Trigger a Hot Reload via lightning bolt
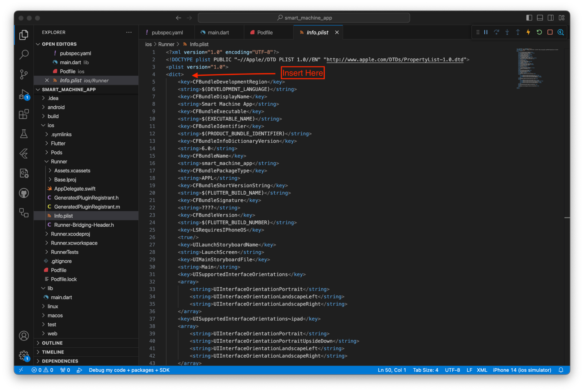584x392 pixels. (528, 32)
